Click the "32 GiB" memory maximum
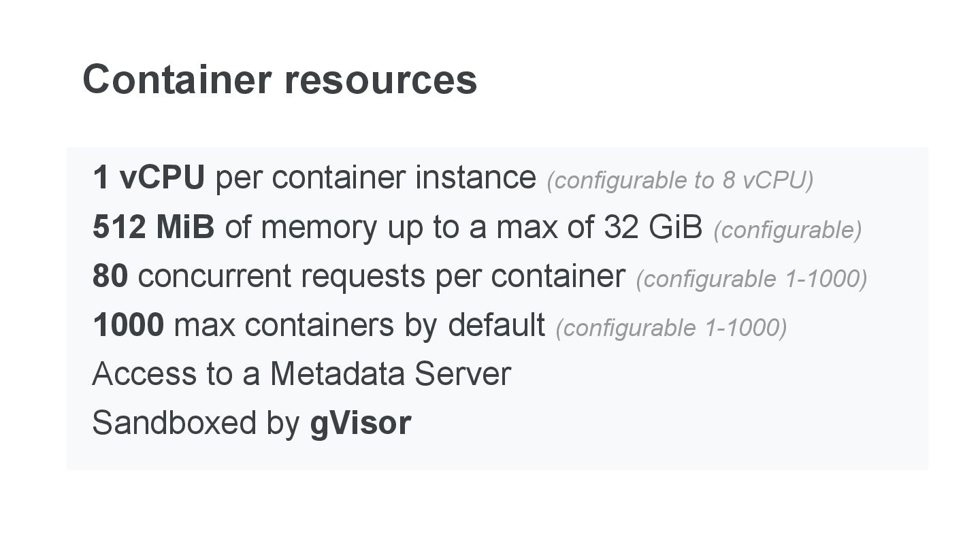The height and width of the screenshot is (551, 980). [x=652, y=227]
